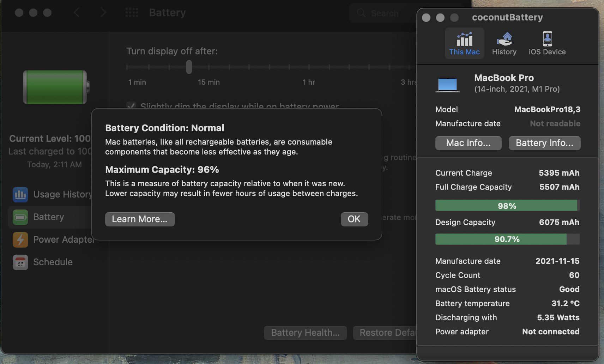Open Battery Info... in coconutBattery

pos(544,143)
